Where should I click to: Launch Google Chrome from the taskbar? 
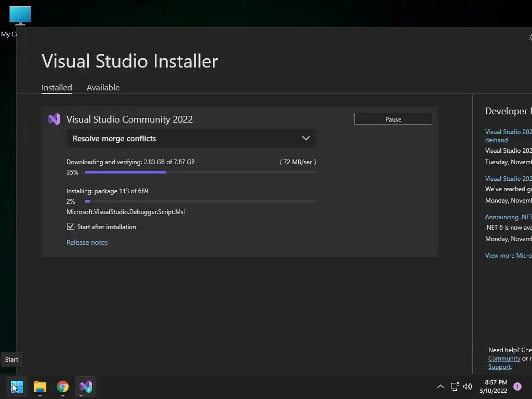point(63,387)
